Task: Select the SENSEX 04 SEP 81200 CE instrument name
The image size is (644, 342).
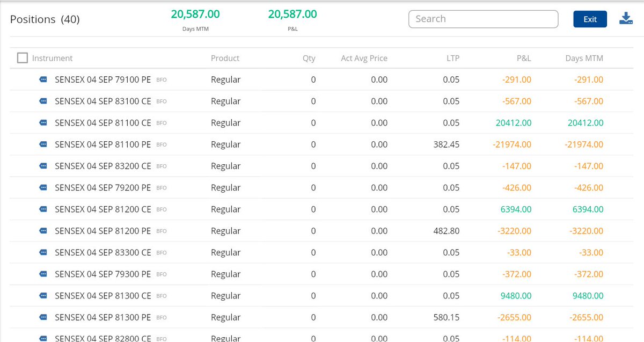Action: click(103, 209)
